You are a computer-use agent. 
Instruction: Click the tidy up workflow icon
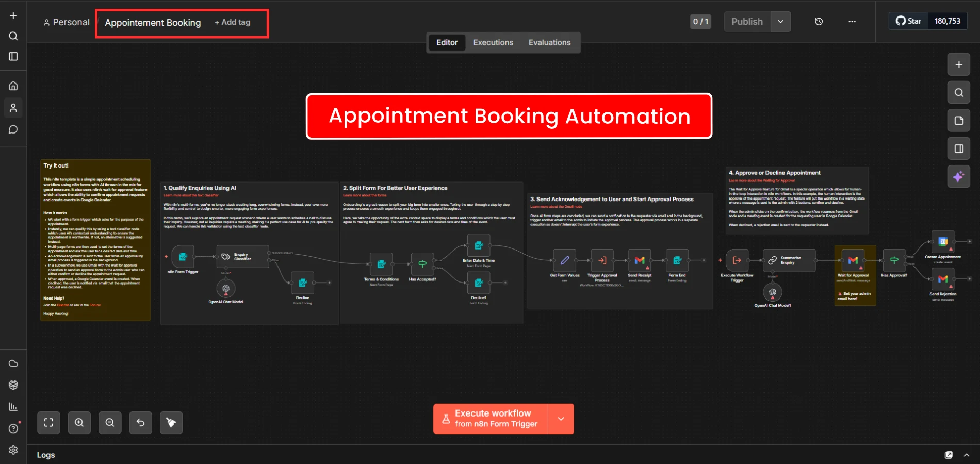pos(171,423)
